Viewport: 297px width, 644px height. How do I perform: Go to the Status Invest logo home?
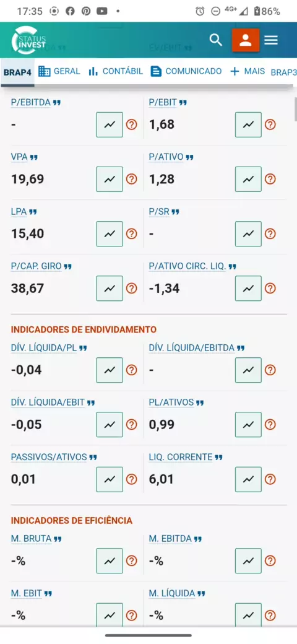[x=30, y=40]
